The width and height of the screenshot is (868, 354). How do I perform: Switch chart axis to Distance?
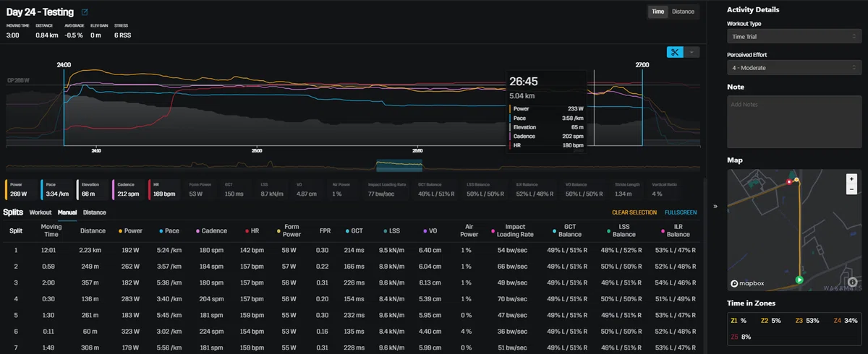[683, 12]
